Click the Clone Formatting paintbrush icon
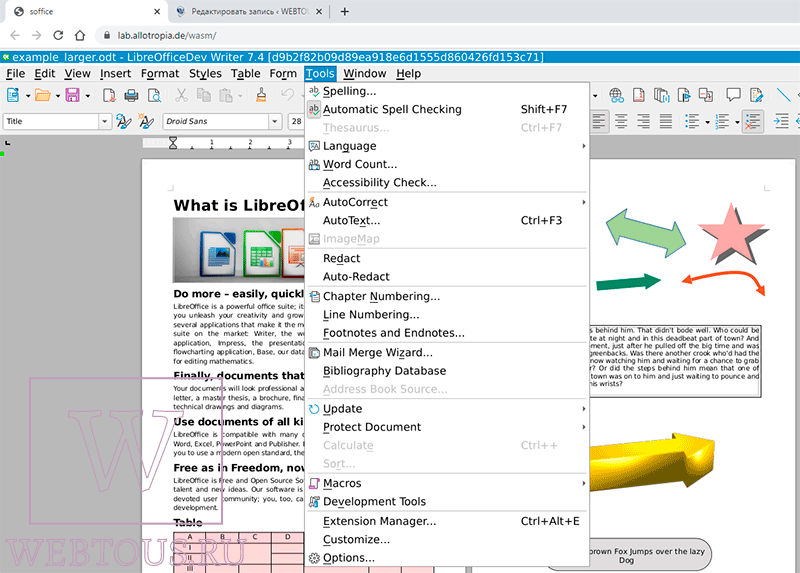800x573 pixels. (261, 95)
